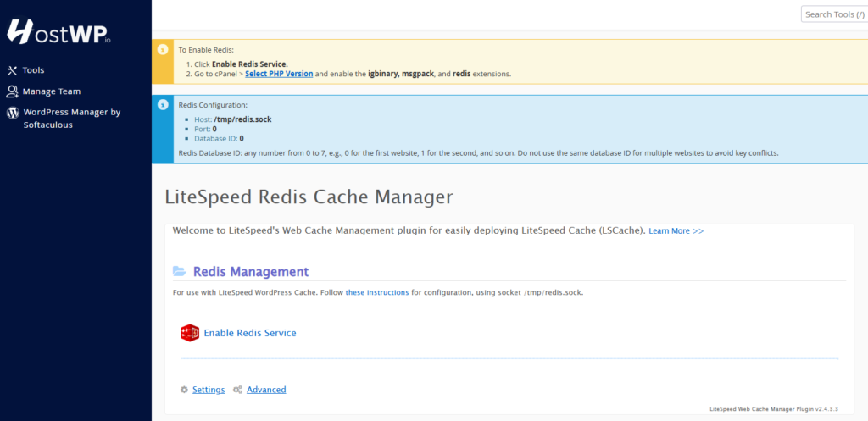Open the Settings link
The height and width of the screenshot is (421, 868).
(x=209, y=390)
